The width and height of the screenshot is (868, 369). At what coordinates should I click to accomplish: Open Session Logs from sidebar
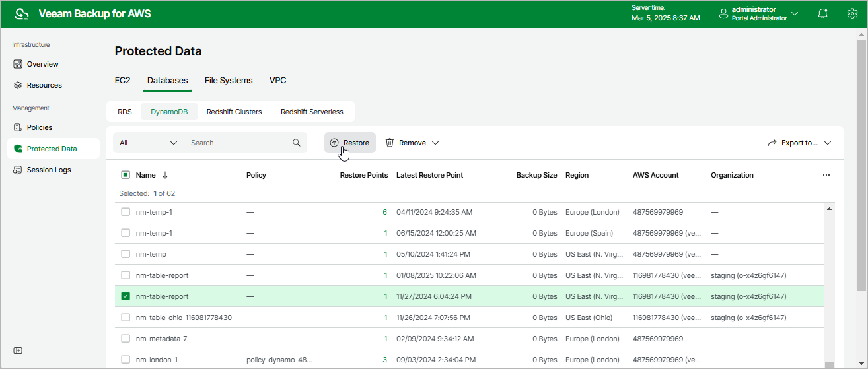tap(48, 170)
